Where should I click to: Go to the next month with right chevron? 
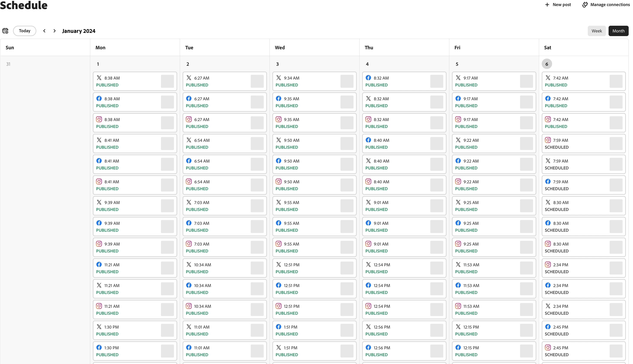(x=55, y=31)
